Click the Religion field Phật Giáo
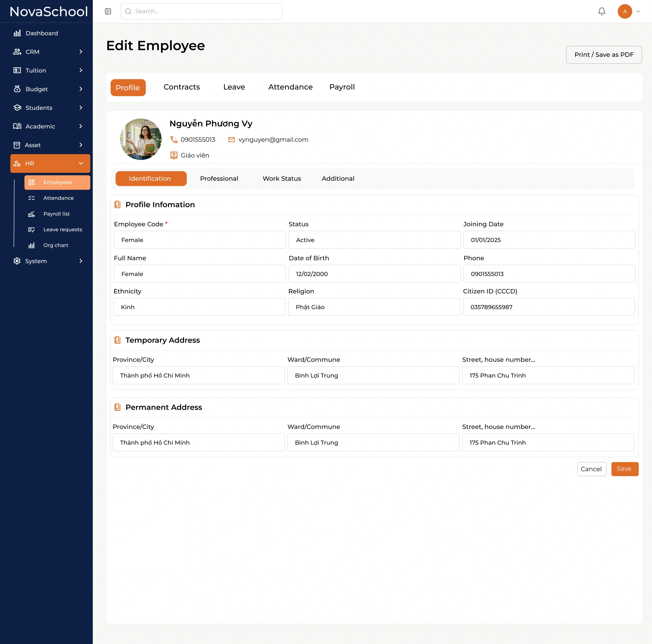Viewport: 652px width, 644px height. click(x=374, y=307)
